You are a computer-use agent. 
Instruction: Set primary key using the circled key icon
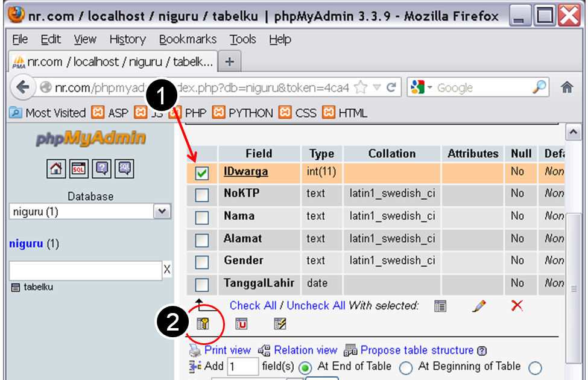tap(203, 324)
